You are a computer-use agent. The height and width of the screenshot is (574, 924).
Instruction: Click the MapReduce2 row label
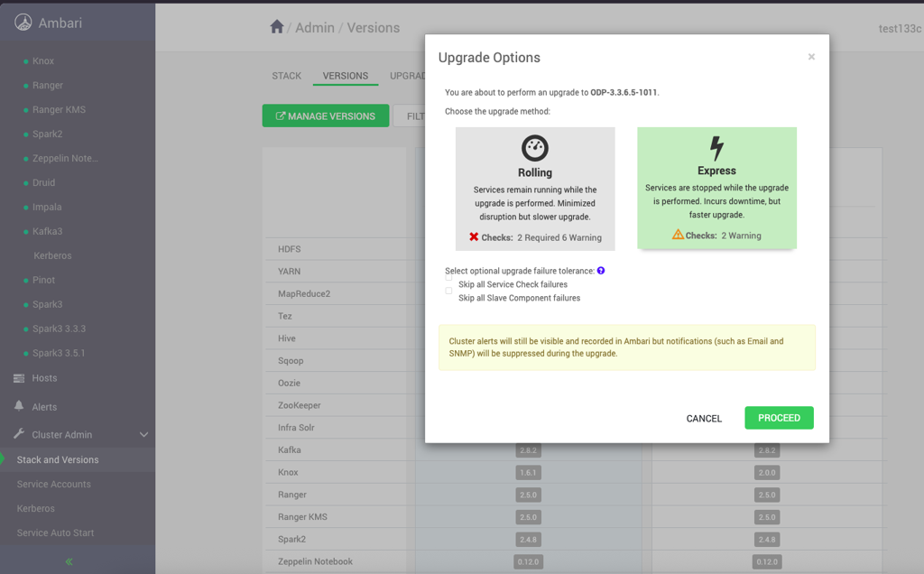304,293
